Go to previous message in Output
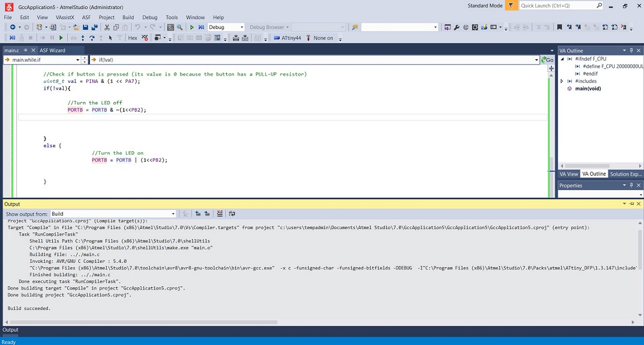This screenshot has height=345, width=644. [x=198, y=214]
